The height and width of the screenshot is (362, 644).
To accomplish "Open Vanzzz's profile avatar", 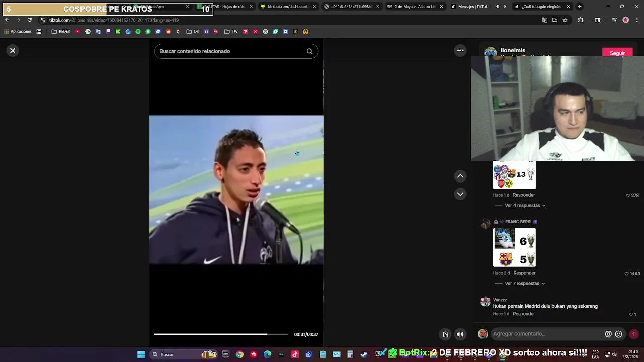I will pos(485,302).
